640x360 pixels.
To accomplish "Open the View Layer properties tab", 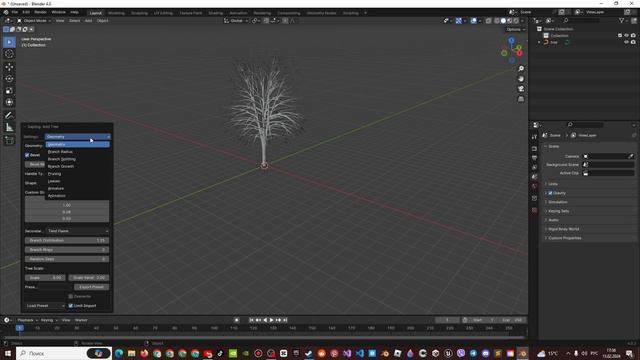I will [535, 167].
